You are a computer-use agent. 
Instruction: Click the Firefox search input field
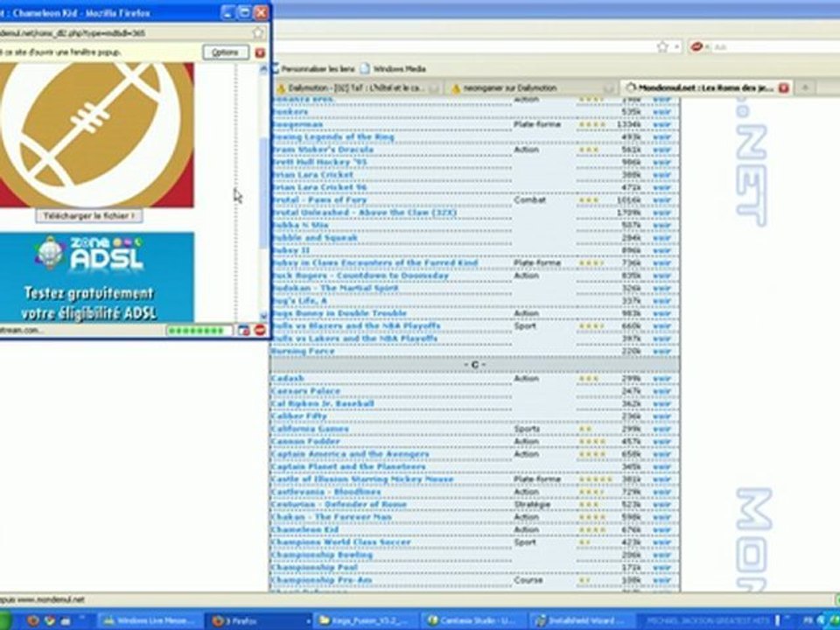coord(774,47)
